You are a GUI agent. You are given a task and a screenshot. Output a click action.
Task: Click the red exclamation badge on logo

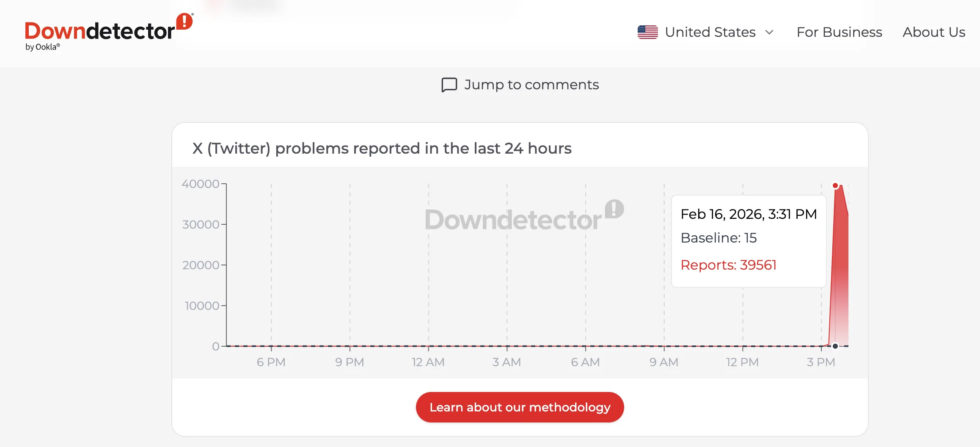(184, 21)
